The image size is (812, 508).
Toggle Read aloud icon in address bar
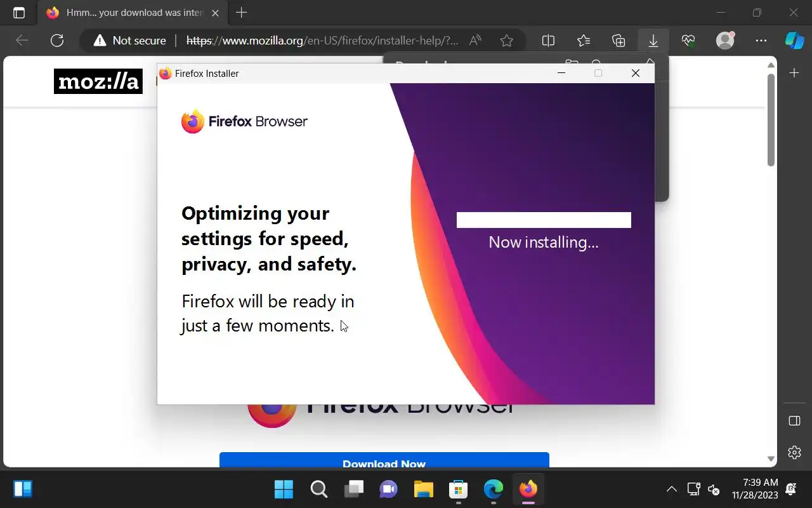point(475,41)
